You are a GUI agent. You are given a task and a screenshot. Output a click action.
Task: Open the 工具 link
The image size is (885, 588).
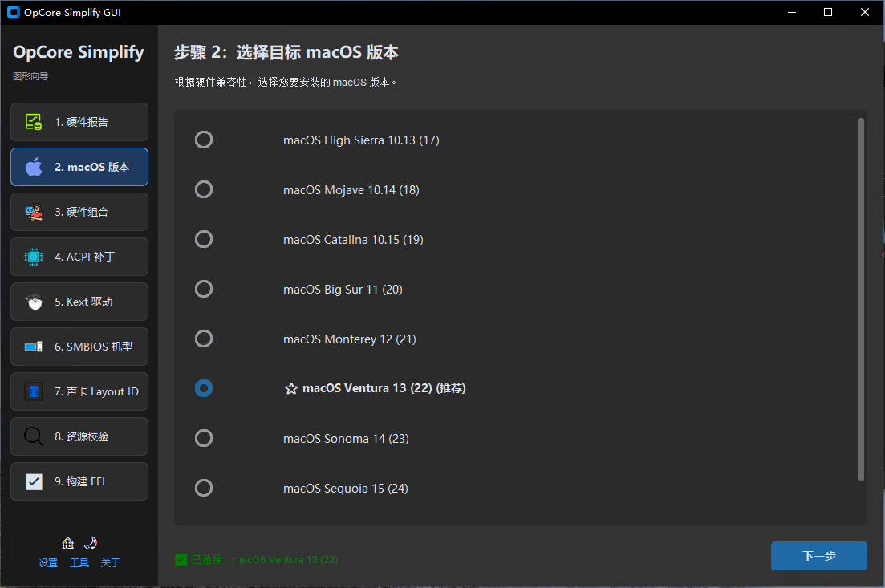coord(79,562)
